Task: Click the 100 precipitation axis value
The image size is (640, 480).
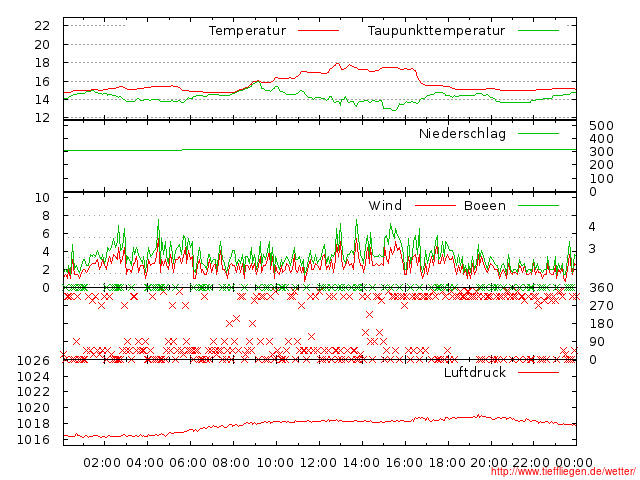Action: point(601,179)
